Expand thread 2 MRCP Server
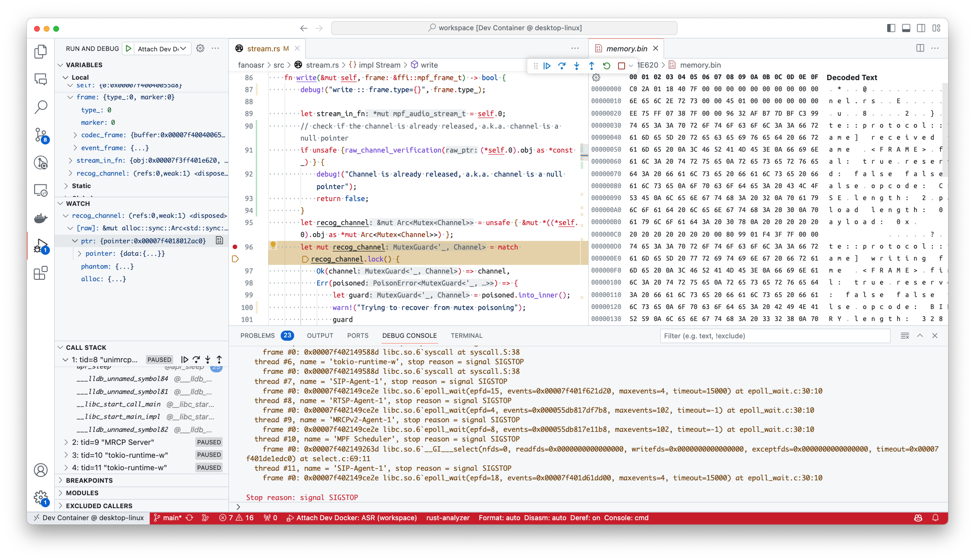This screenshot has width=975, height=560. click(66, 442)
